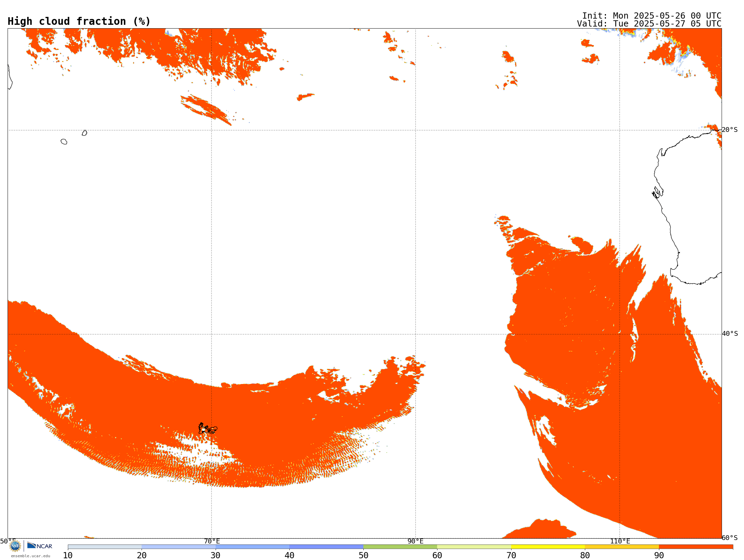The width and height of the screenshot is (744, 560).
Task: Click the colorbar tick label 90
Action: click(x=659, y=556)
